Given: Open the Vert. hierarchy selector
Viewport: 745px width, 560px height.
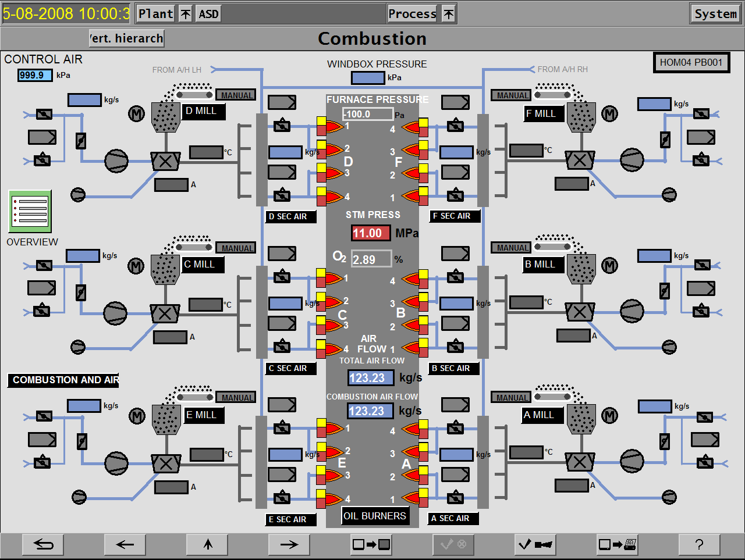Looking at the screenshot, I should (x=127, y=38).
